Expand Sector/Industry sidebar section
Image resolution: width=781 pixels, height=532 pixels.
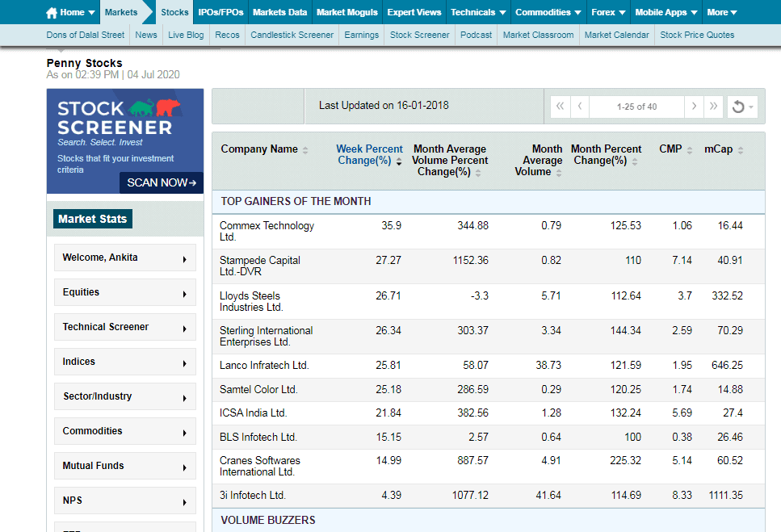pyautogui.click(x=125, y=396)
